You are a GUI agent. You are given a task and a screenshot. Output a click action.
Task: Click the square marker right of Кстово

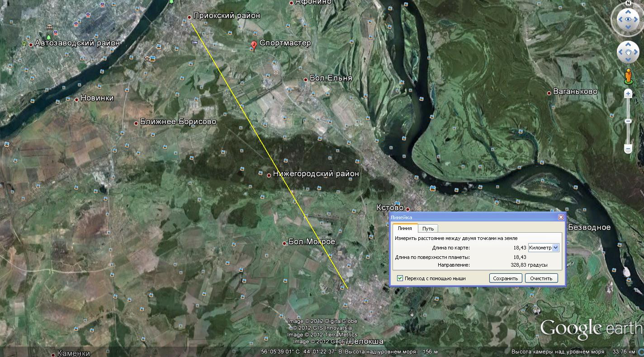tap(419, 208)
